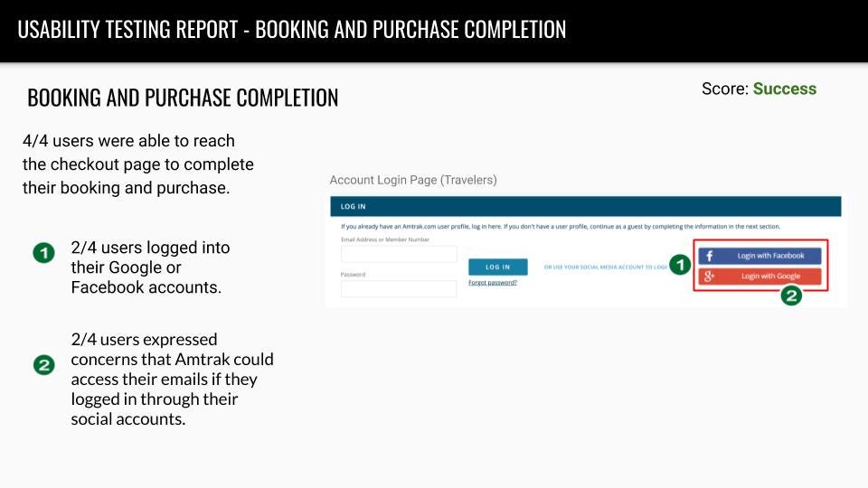Click the blue LOG IN button
868x488 pixels.
click(x=497, y=267)
